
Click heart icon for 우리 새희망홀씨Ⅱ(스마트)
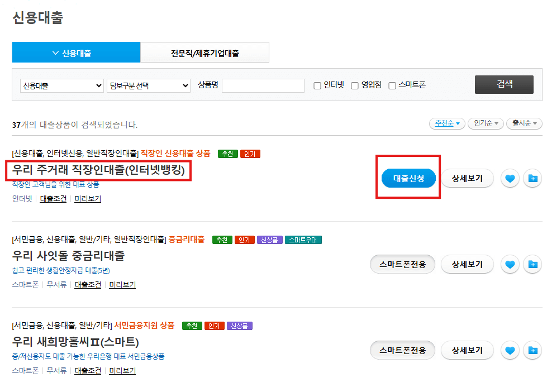tap(510, 350)
